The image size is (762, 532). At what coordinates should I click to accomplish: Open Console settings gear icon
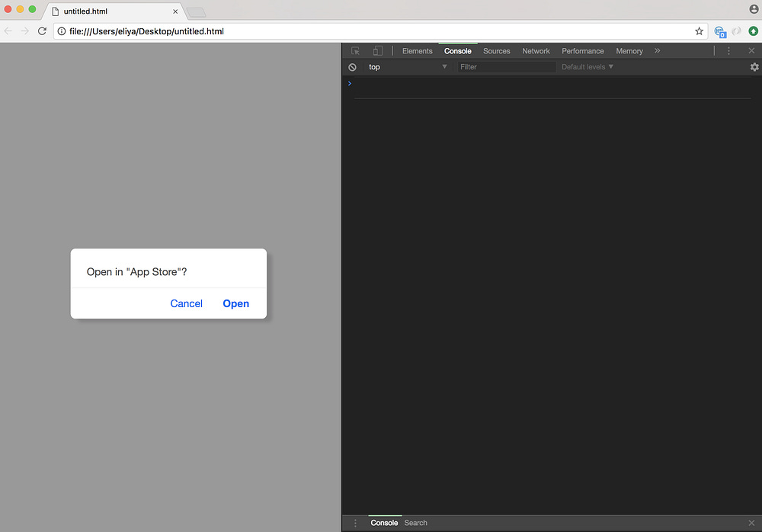754,67
